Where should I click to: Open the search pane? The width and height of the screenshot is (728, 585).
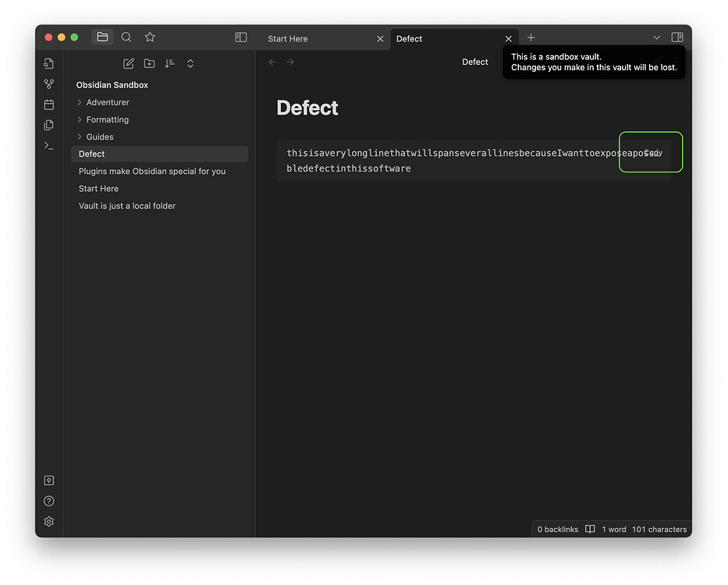[x=126, y=37]
